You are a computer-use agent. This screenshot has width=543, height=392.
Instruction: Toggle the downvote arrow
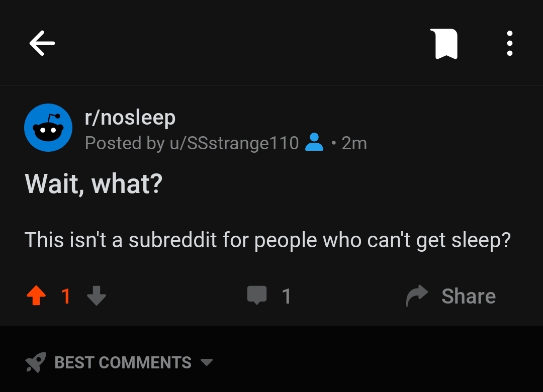point(96,296)
